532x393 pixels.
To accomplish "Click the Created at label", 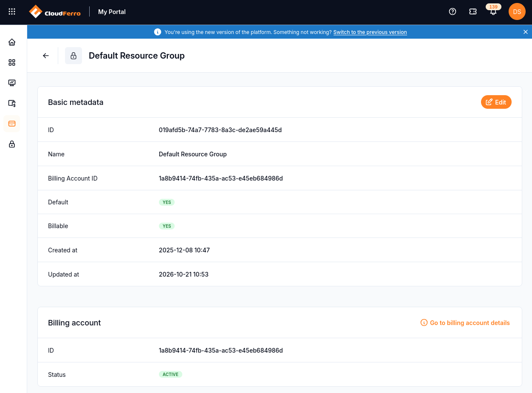I will pyautogui.click(x=63, y=250).
